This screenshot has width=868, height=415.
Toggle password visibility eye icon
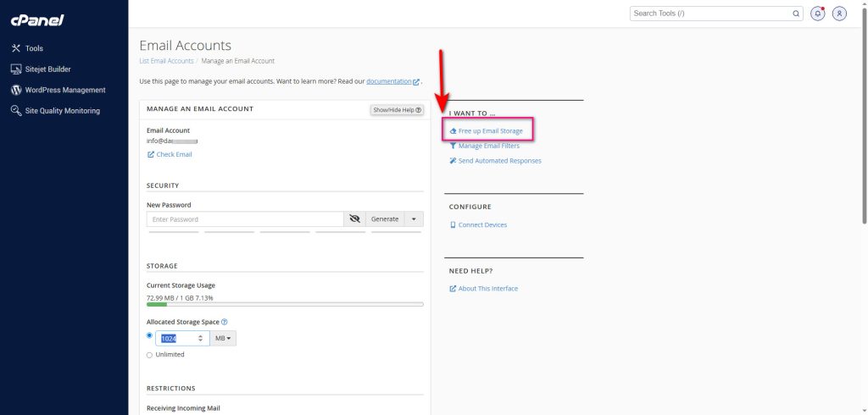pos(354,219)
